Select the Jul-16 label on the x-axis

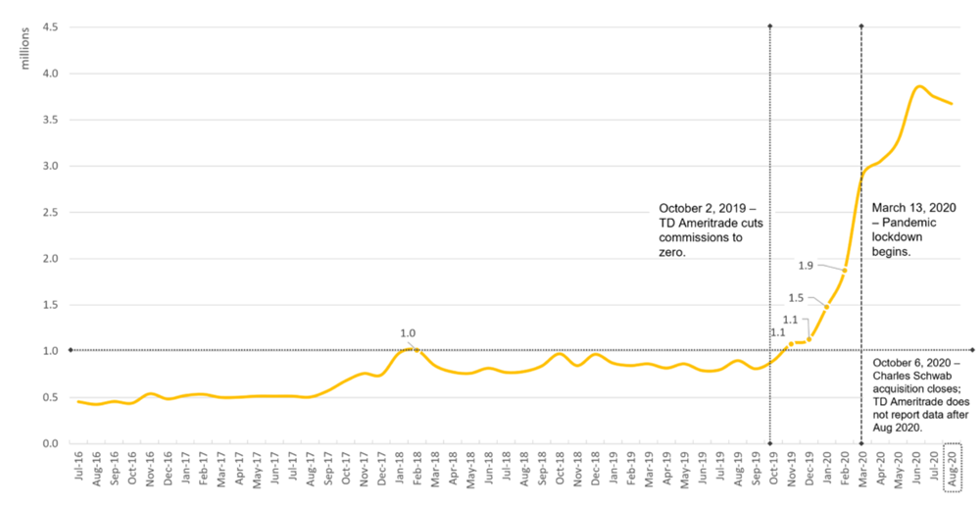77,466
